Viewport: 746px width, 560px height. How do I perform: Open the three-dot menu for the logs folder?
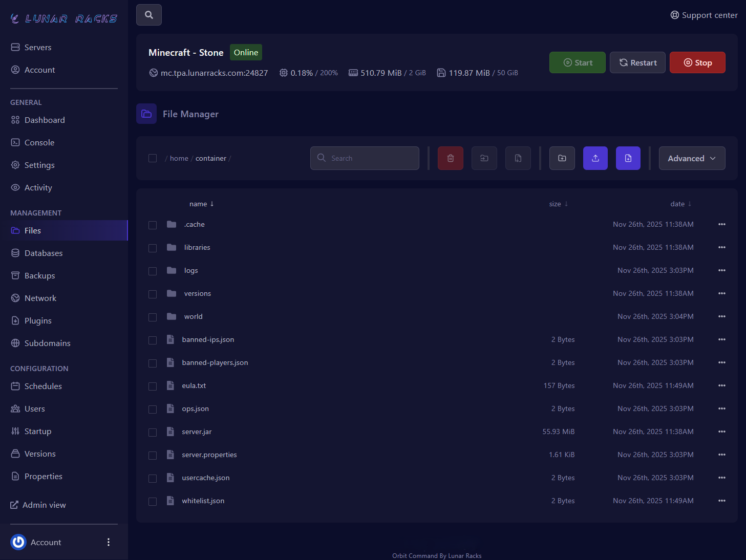(721, 270)
